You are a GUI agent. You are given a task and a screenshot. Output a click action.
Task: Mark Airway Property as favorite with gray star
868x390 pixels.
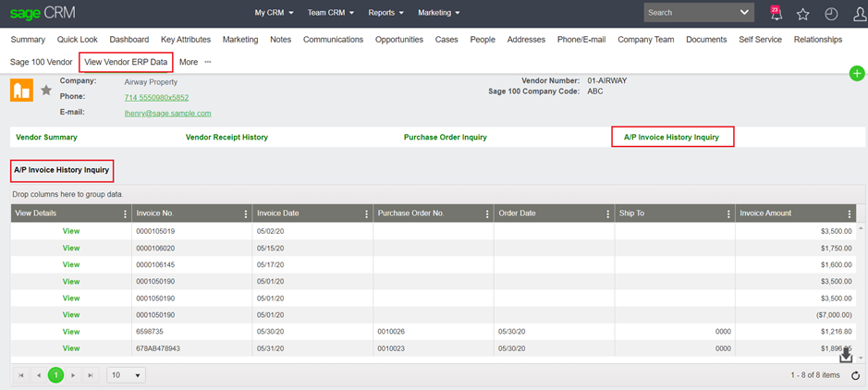[x=46, y=91]
